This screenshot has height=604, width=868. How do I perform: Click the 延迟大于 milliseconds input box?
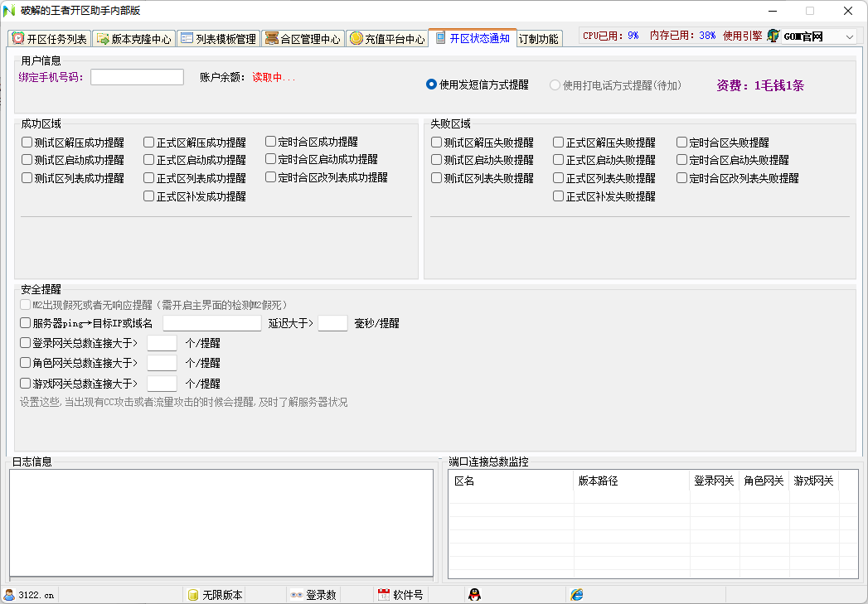coord(332,323)
